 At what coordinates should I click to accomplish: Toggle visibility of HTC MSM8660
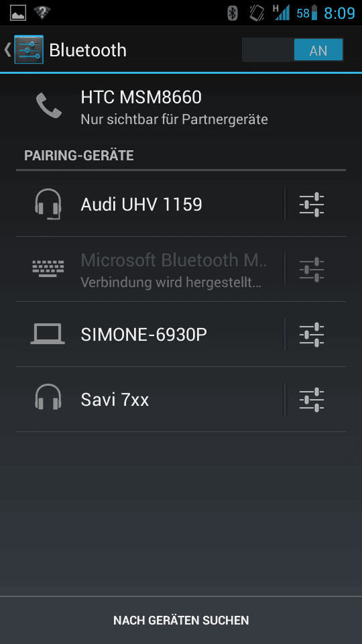[181, 107]
